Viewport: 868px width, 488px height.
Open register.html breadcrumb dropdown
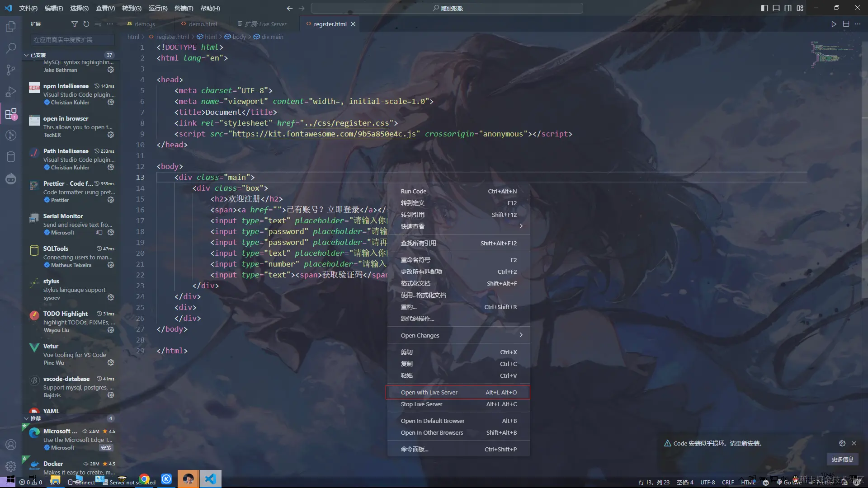[169, 37]
